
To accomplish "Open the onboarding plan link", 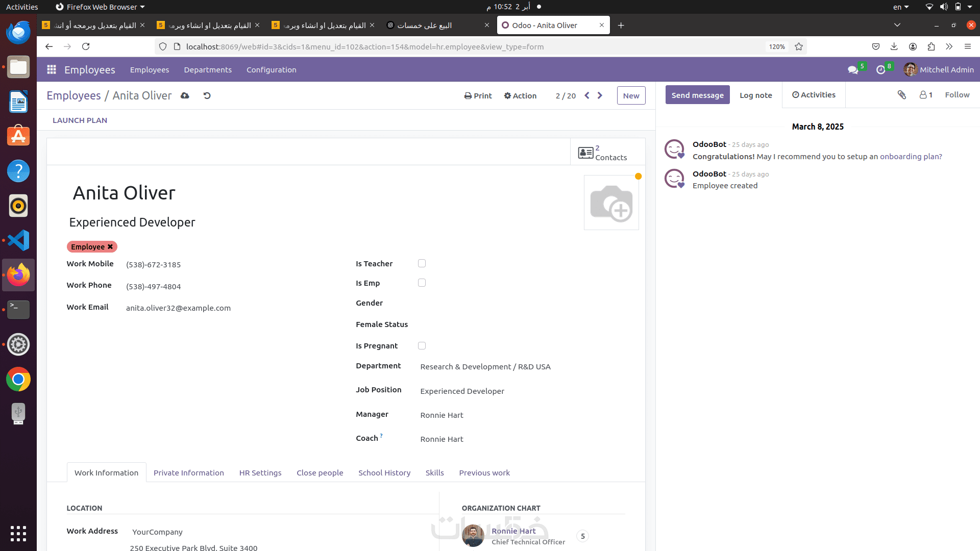I will tap(911, 157).
